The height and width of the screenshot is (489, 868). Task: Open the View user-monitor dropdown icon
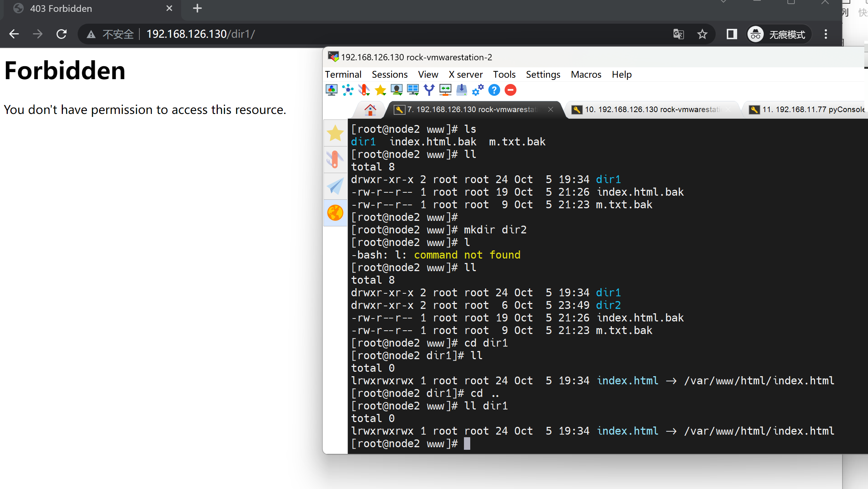(x=397, y=90)
